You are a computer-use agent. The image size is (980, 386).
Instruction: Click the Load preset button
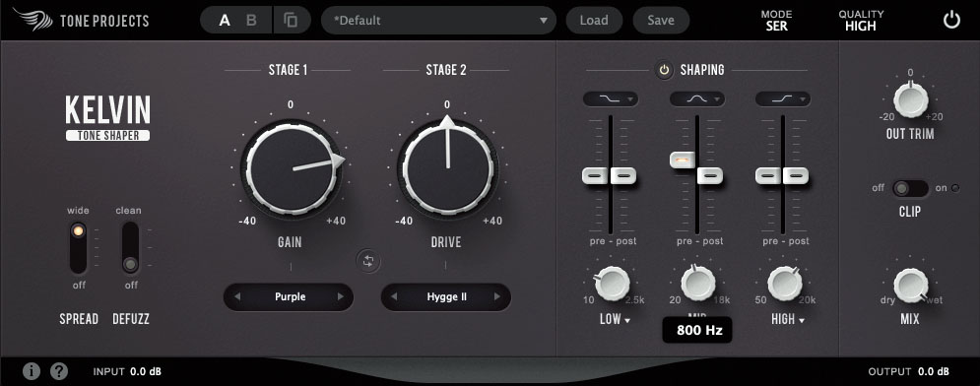tap(594, 20)
